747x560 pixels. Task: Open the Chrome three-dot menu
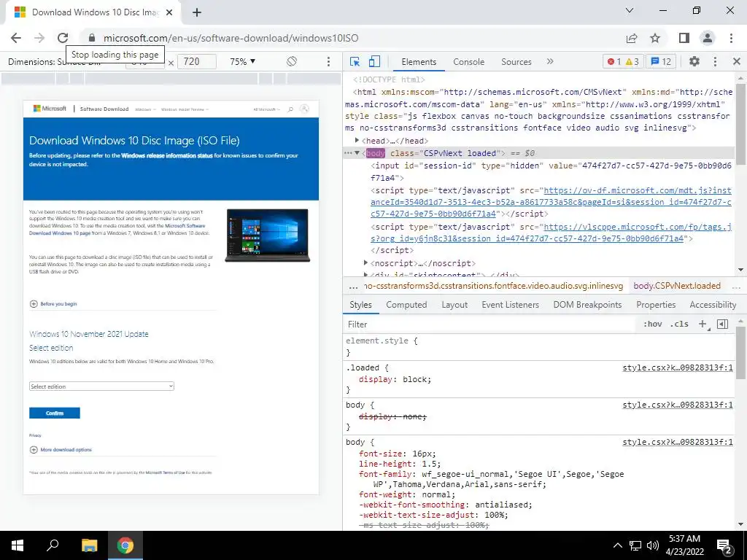pos(731,38)
